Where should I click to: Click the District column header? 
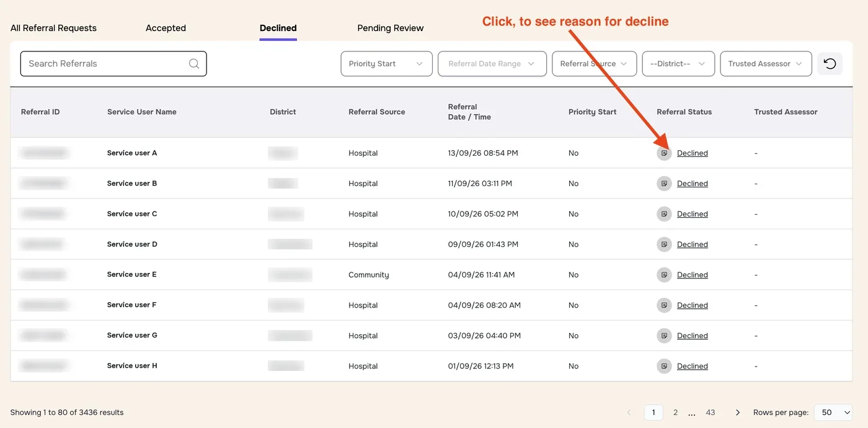click(x=283, y=112)
